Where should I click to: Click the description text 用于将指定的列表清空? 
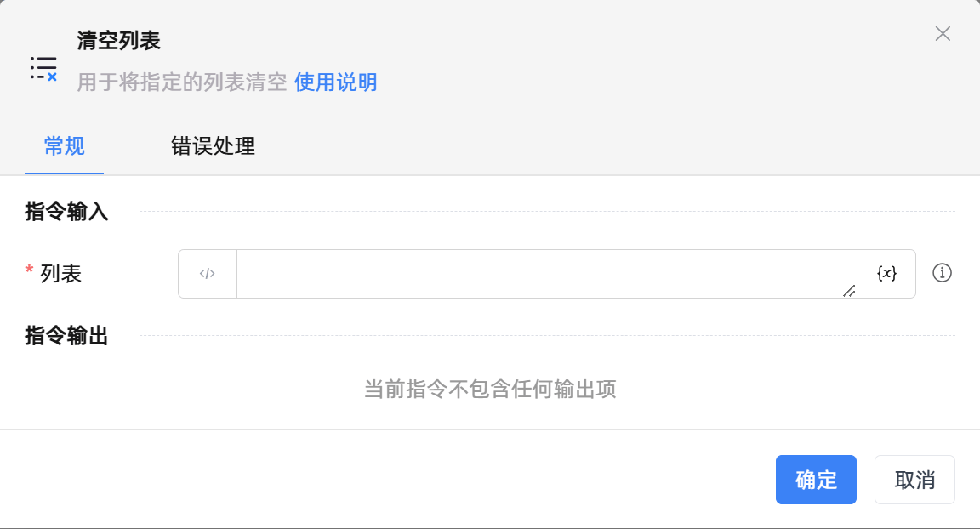[182, 82]
